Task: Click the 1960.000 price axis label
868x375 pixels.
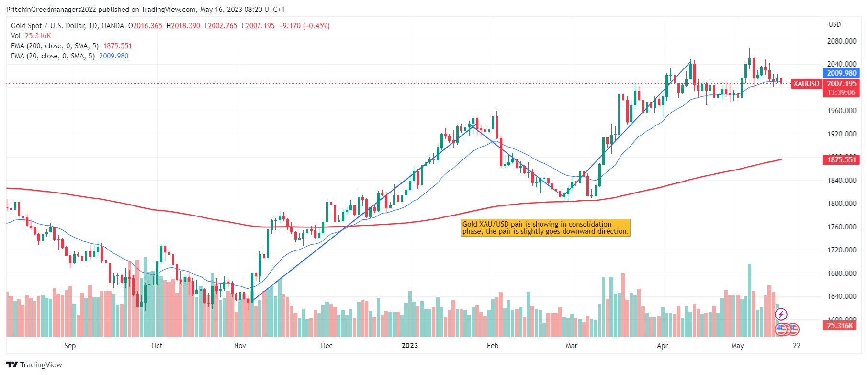Action: coord(842,111)
